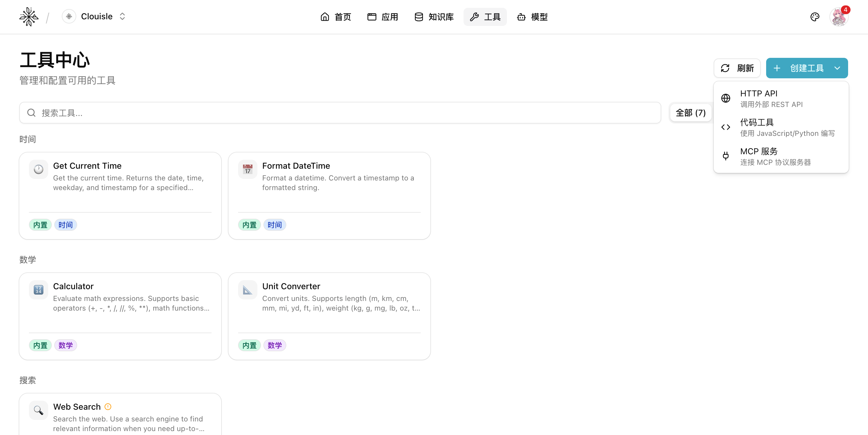Image resolution: width=868 pixels, height=435 pixels.
Task: Click the warning icon next to Web Search
Action: [x=108, y=407]
